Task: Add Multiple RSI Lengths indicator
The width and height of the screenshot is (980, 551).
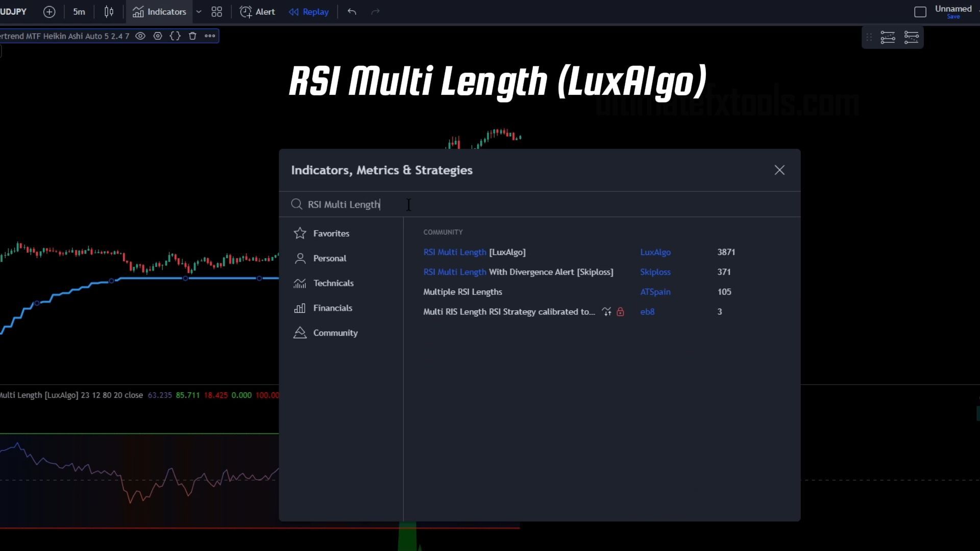Action: pos(462,292)
